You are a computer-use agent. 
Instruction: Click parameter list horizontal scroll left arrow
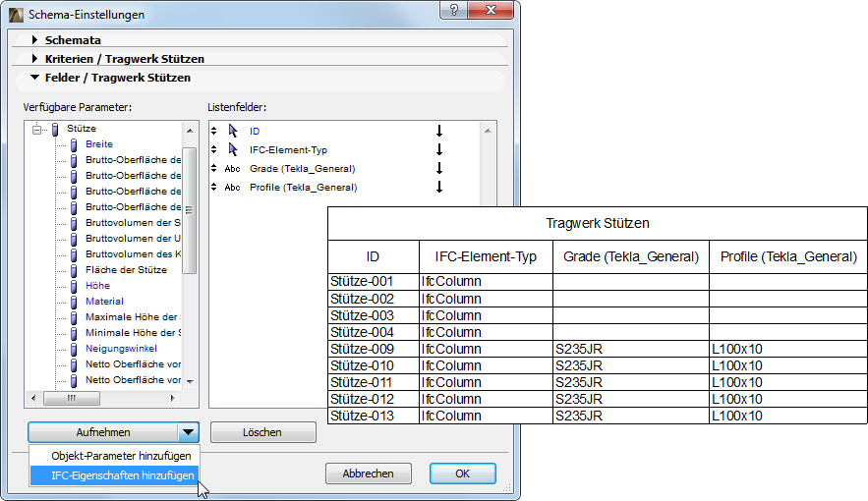pyautogui.click(x=33, y=398)
